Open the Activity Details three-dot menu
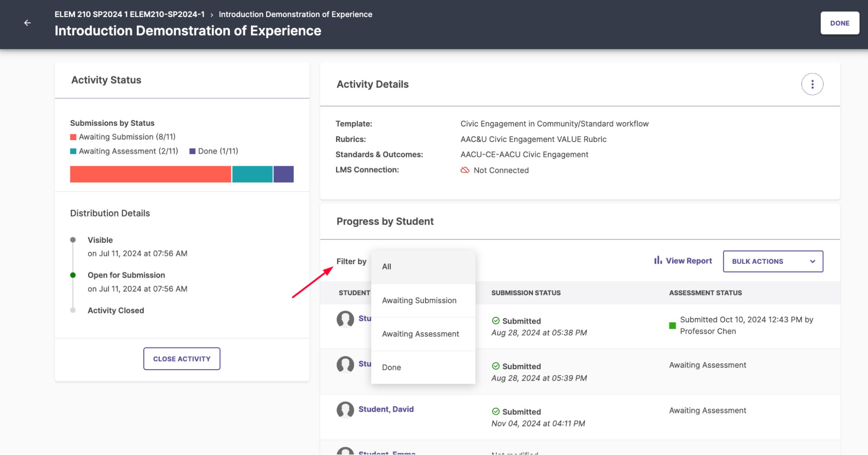 (812, 84)
